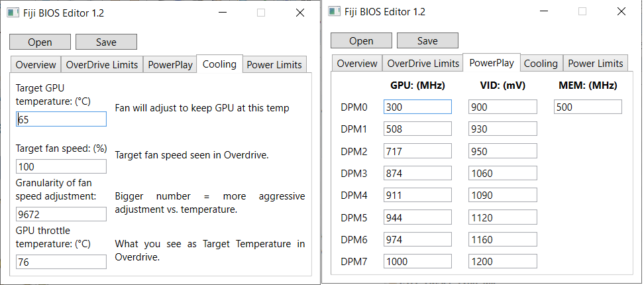Select the MEM MHz field showing 500
This screenshot has height=285, width=644.
pyautogui.click(x=588, y=107)
